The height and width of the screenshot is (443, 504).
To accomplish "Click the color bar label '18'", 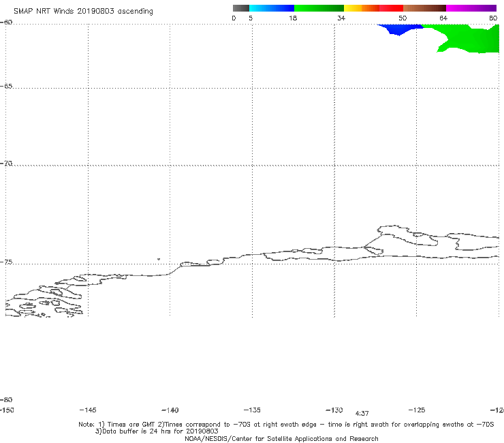I will point(293,18).
